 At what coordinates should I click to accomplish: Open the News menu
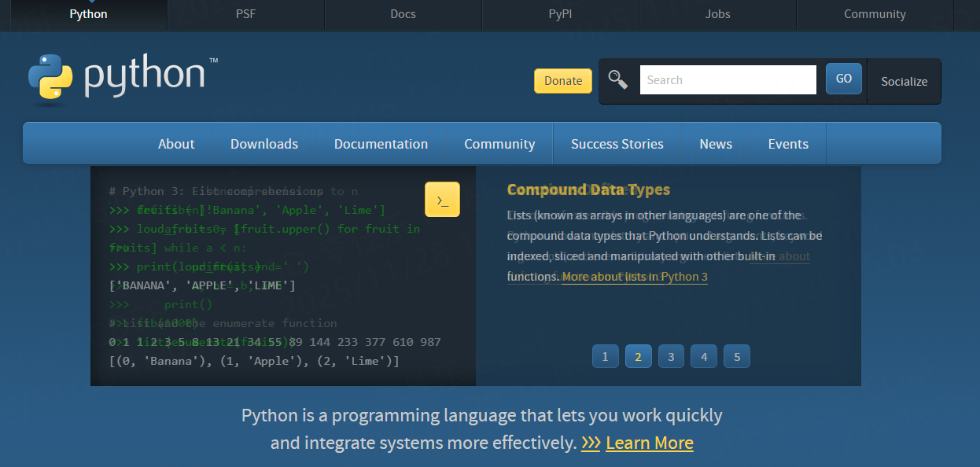[716, 143]
